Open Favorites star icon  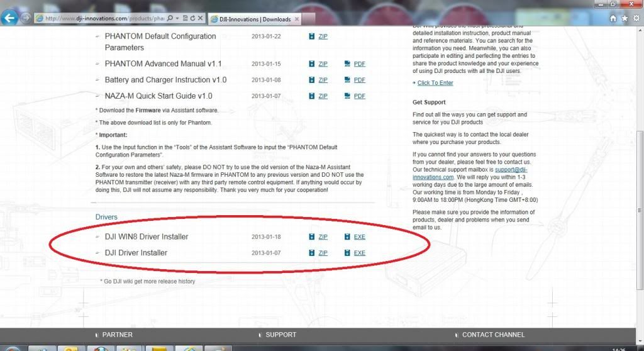(x=625, y=18)
